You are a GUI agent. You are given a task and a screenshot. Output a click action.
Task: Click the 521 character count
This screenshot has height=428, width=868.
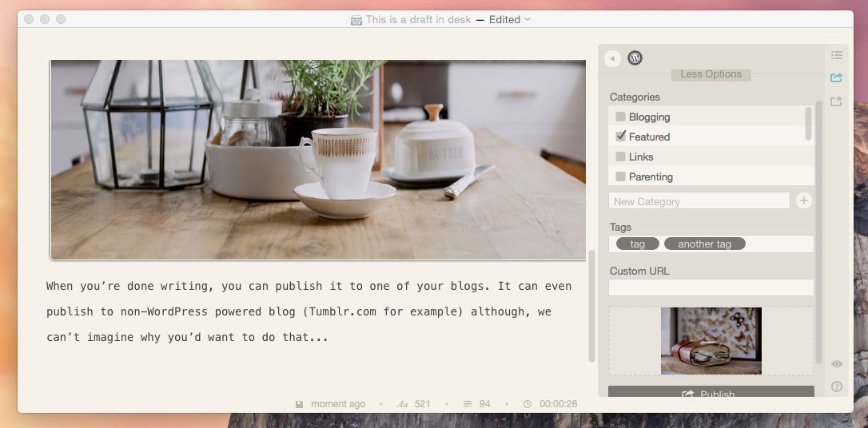[422, 404]
